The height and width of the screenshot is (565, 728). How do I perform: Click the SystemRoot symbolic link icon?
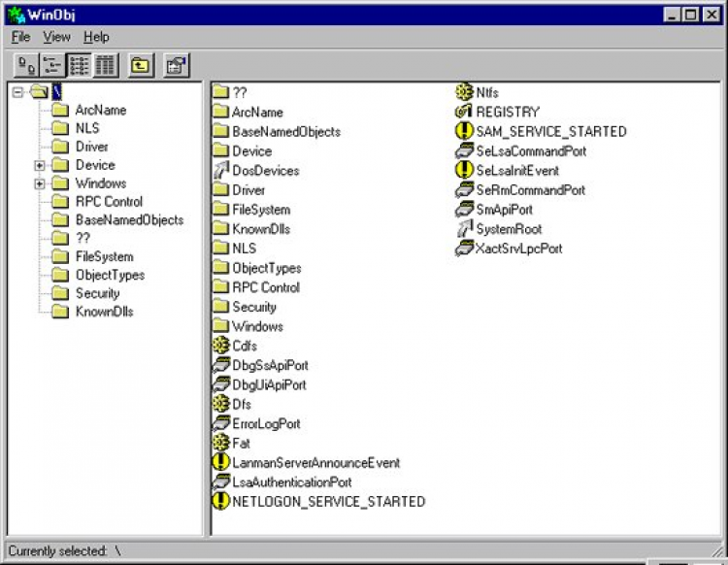coord(464,228)
